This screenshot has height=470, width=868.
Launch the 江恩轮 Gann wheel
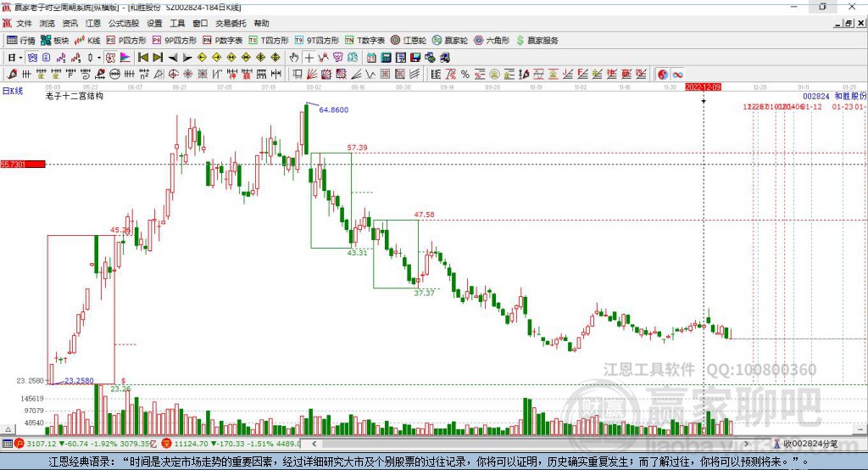click(x=409, y=41)
